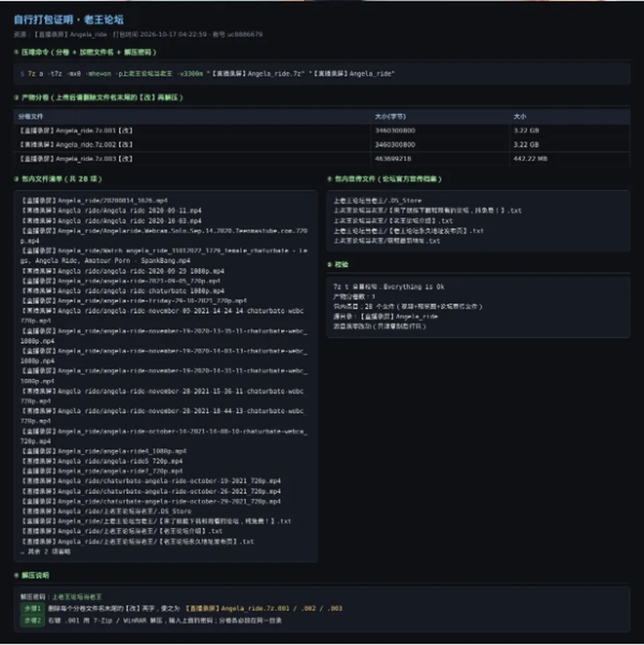Select the angela-ride5 720p.mp4 entry
Screen dimensions: 644x645
[x=102, y=461]
